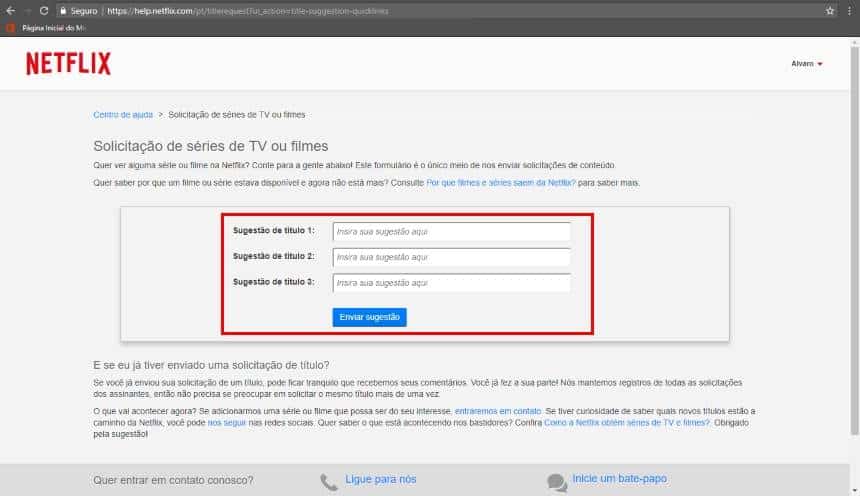Click the Inicie um bate-papo link
Screen dimensions: 860x496
tap(620, 478)
